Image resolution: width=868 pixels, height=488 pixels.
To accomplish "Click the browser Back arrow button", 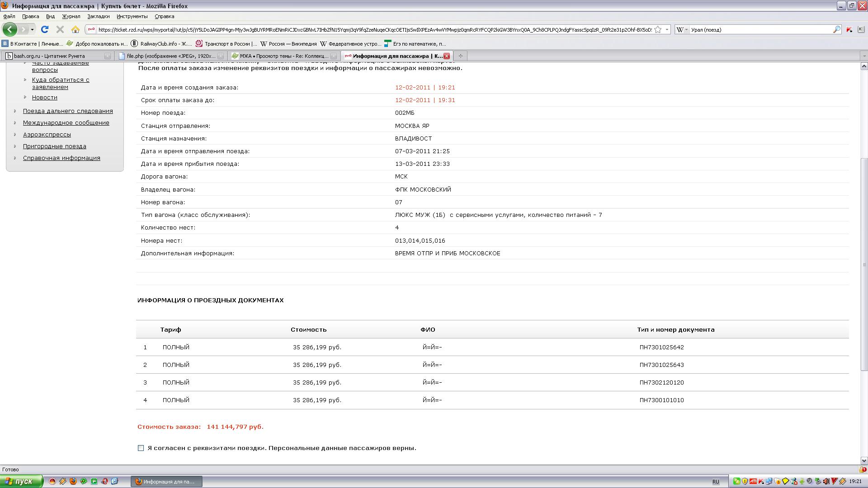I will (9, 29).
